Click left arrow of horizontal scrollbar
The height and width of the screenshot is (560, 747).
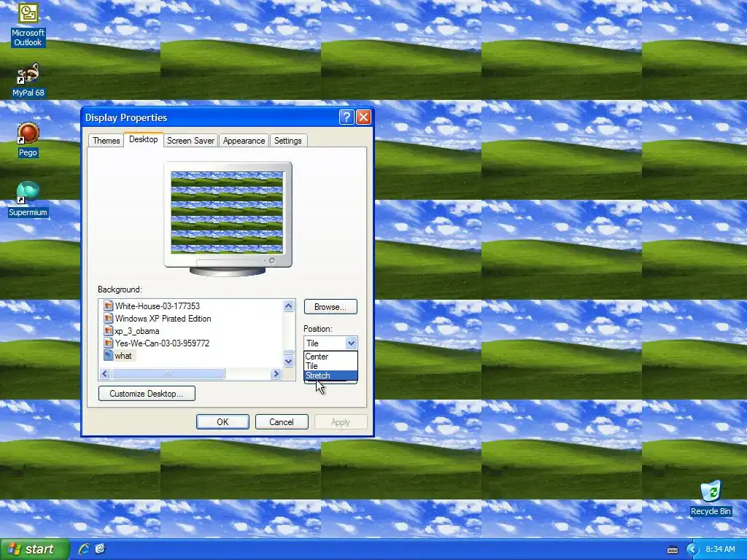coord(105,374)
